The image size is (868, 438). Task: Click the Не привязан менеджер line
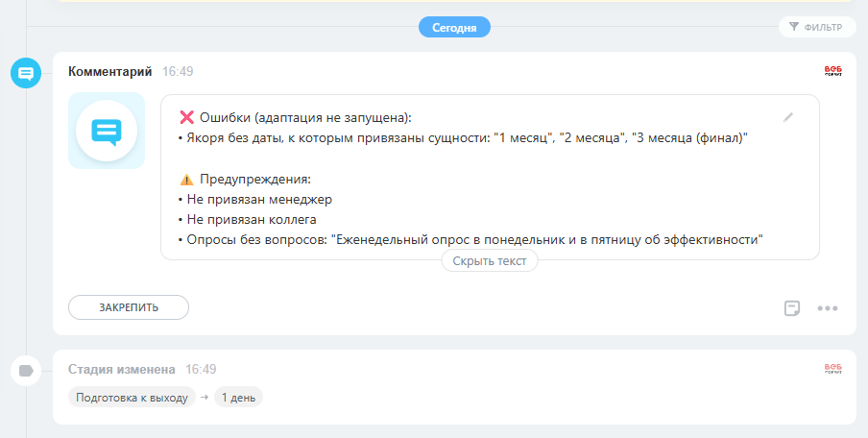pos(255,199)
